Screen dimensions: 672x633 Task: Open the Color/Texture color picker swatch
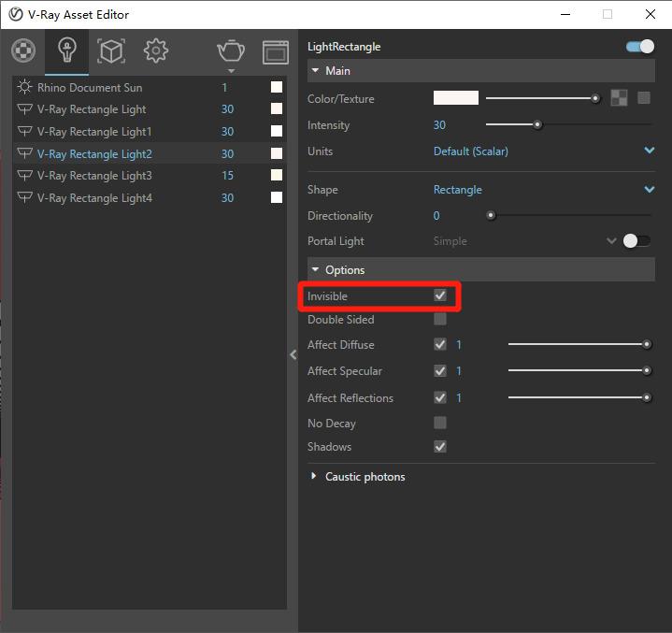coord(455,98)
